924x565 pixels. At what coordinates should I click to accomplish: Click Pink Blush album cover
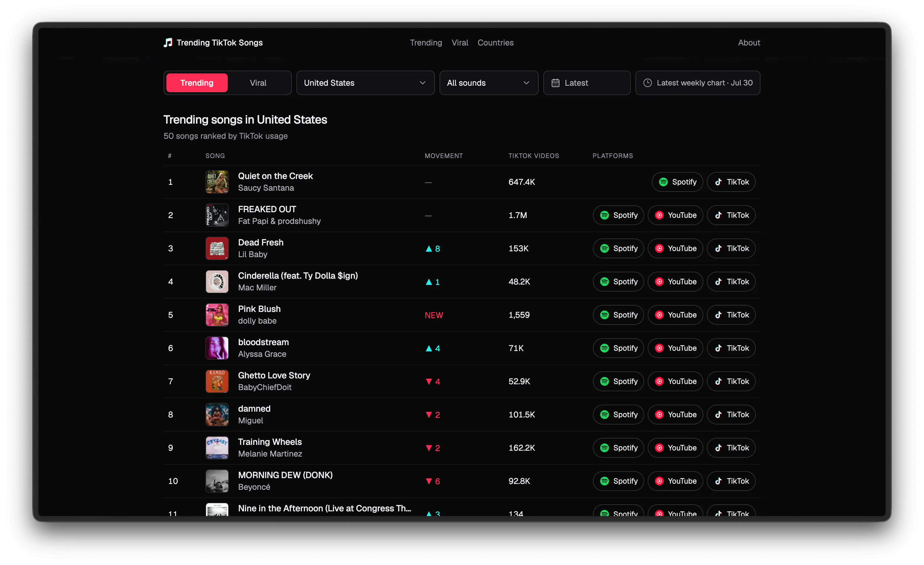217,315
